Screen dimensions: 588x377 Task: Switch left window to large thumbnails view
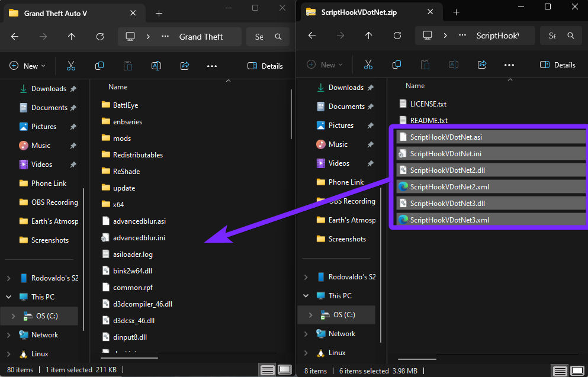point(285,370)
